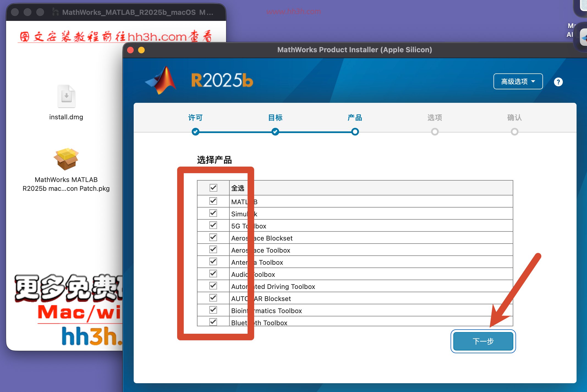Image resolution: width=587 pixels, height=392 pixels.
Task: Select the Bioinformatics Toolbox row text
Action: (267, 311)
